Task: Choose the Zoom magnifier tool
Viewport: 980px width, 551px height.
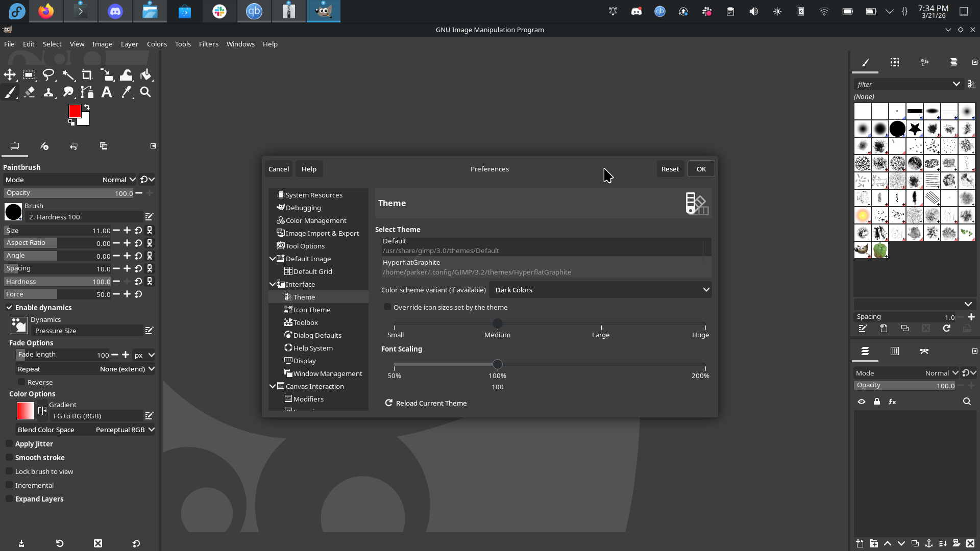Action: pos(145,92)
